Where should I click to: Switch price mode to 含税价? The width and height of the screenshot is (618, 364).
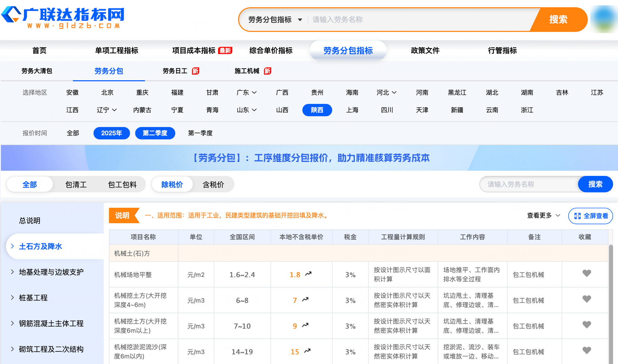[213, 185]
